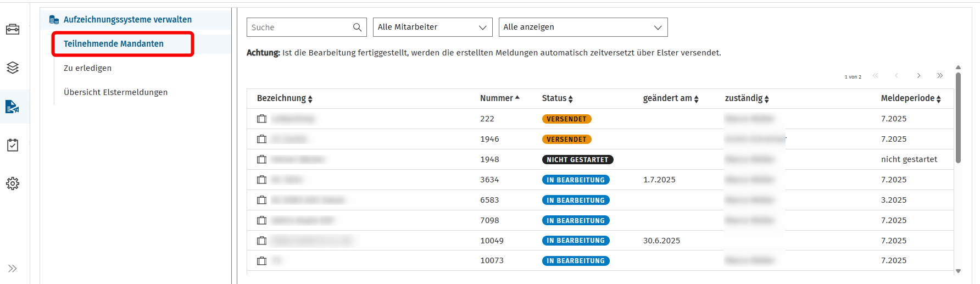This screenshot has width=980, height=284.
Task: Click clipboard icon in row 10049
Action: (x=262, y=241)
